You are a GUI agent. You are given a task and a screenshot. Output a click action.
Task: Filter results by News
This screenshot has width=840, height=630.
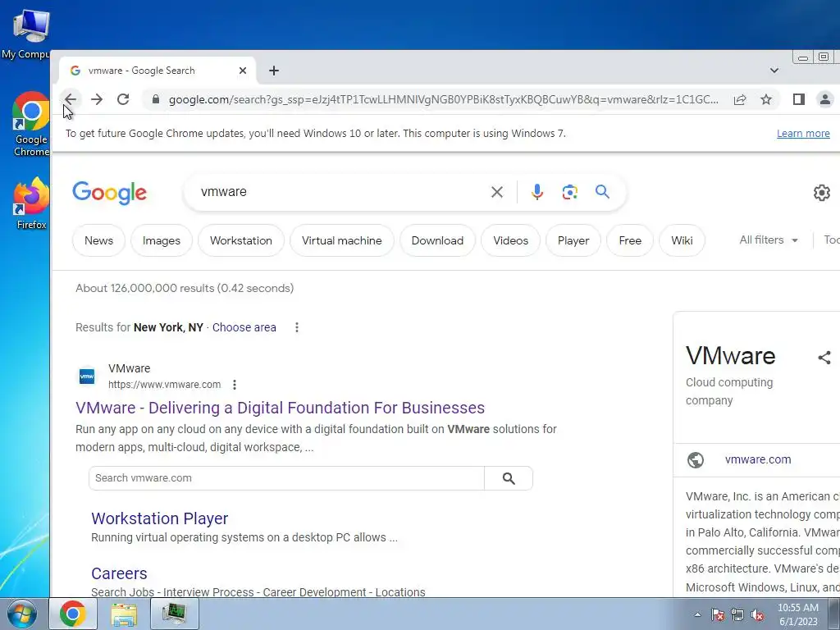pyautogui.click(x=98, y=240)
